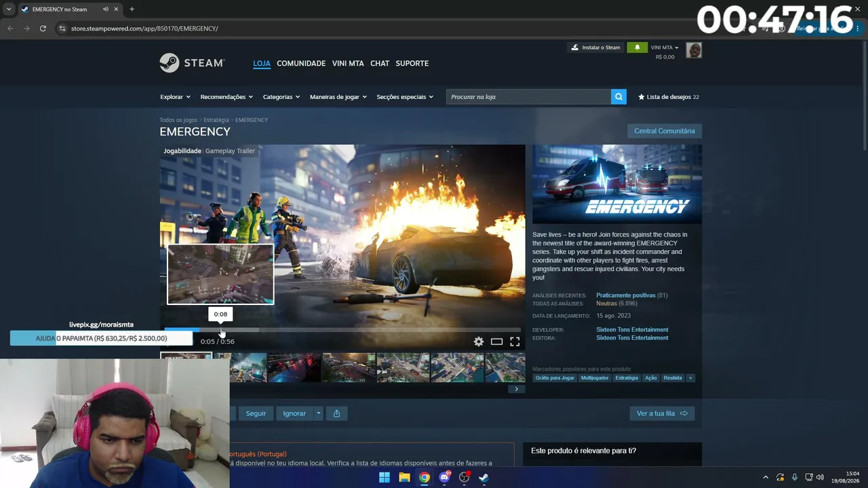
Task: Click the network tray icon
Action: pos(809,477)
